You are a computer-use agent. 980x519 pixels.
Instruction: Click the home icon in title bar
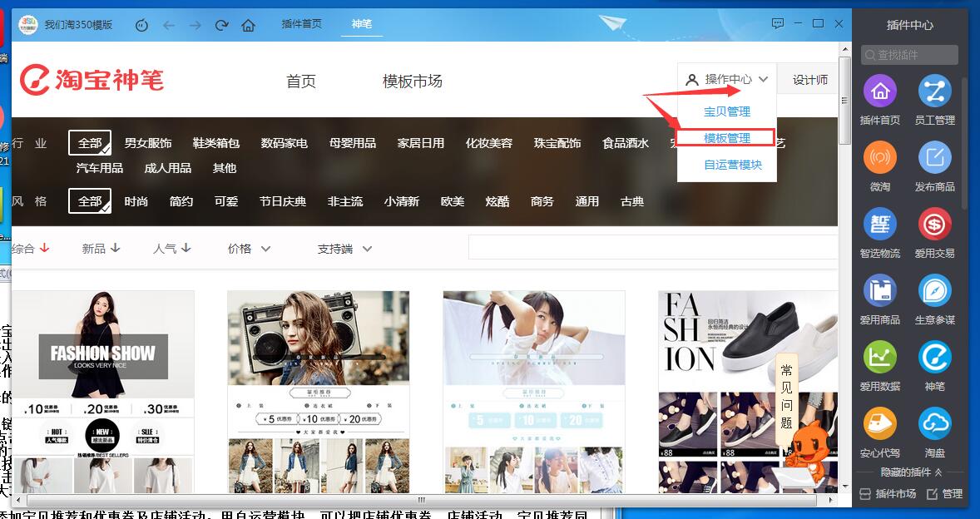pyautogui.click(x=248, y=25)
